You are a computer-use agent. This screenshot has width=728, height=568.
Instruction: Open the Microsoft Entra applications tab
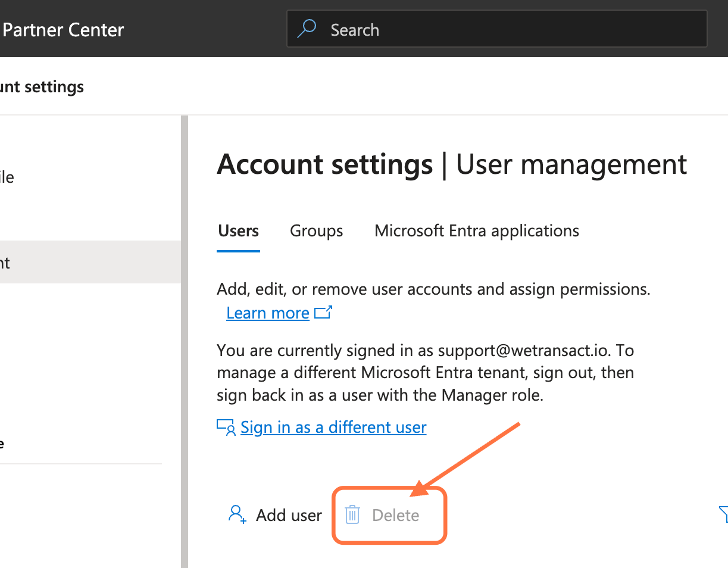point(477,231)
